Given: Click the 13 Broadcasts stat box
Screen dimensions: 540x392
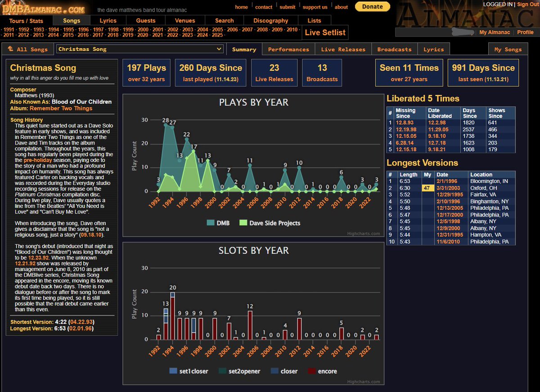Looking at the screenshot, I should [x=322, y=73].
